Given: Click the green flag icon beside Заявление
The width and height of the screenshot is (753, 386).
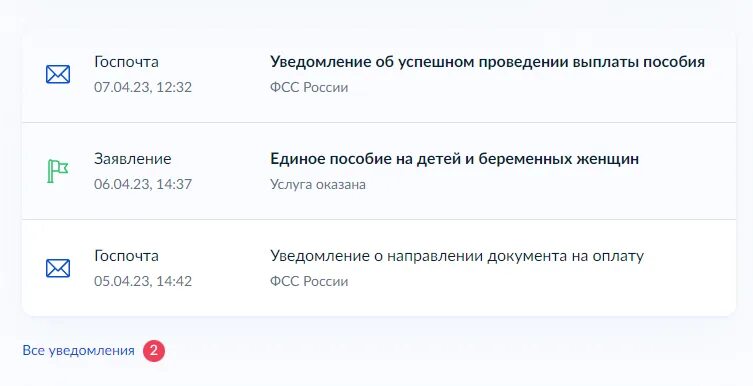Looking at the screenshot, I should click(58, 171).
